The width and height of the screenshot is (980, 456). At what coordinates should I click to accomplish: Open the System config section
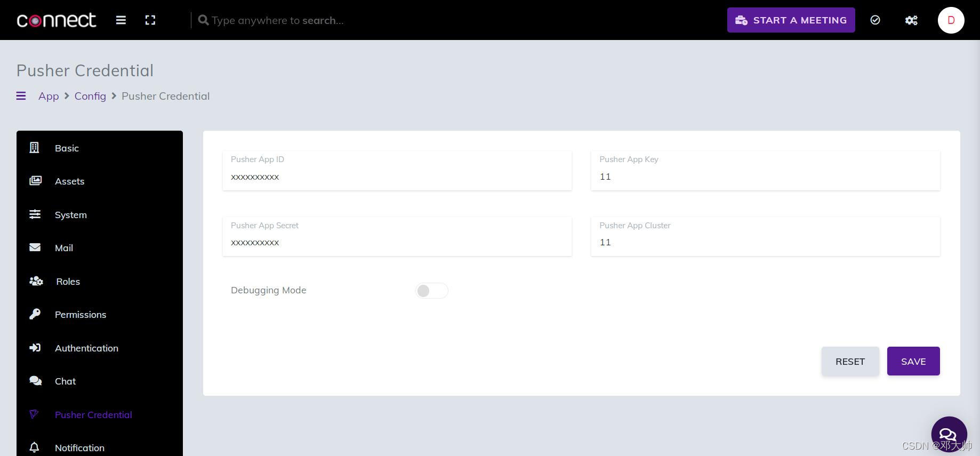[100, 214]
